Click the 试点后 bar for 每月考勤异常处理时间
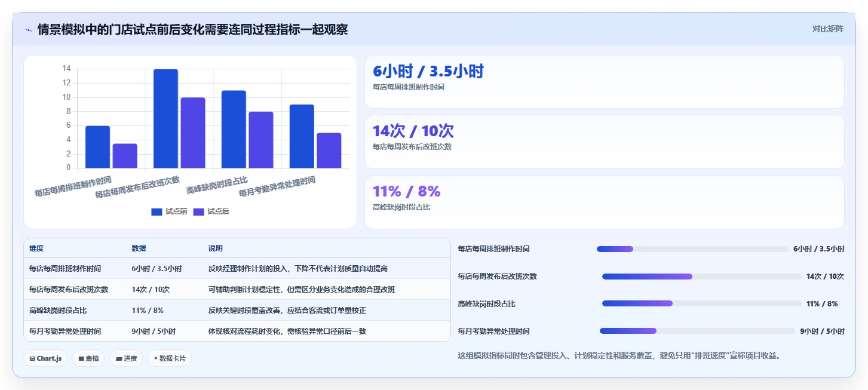 coord(329,151)
